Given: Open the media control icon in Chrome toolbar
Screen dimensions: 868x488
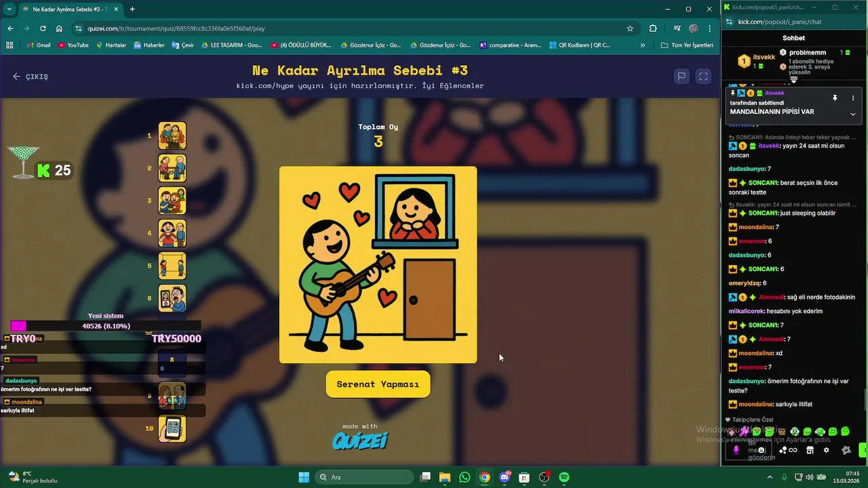Looking at the screenshot, I should [677, 28].
